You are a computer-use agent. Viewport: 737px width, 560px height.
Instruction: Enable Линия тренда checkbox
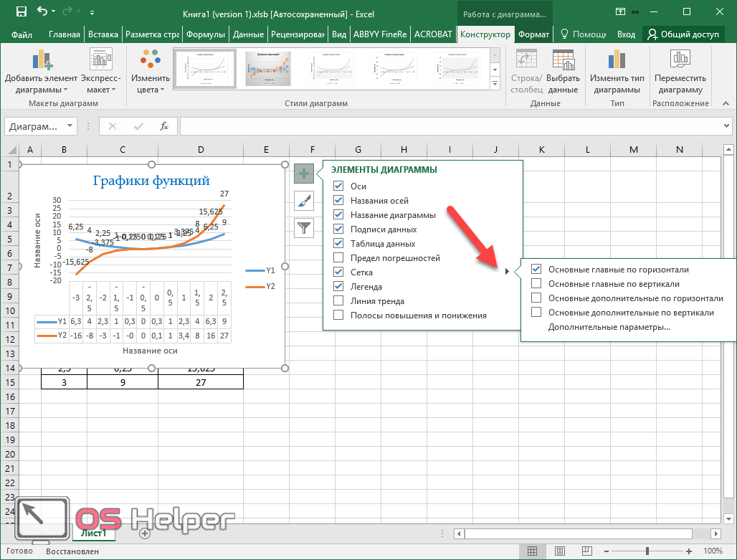click(338, 301)
